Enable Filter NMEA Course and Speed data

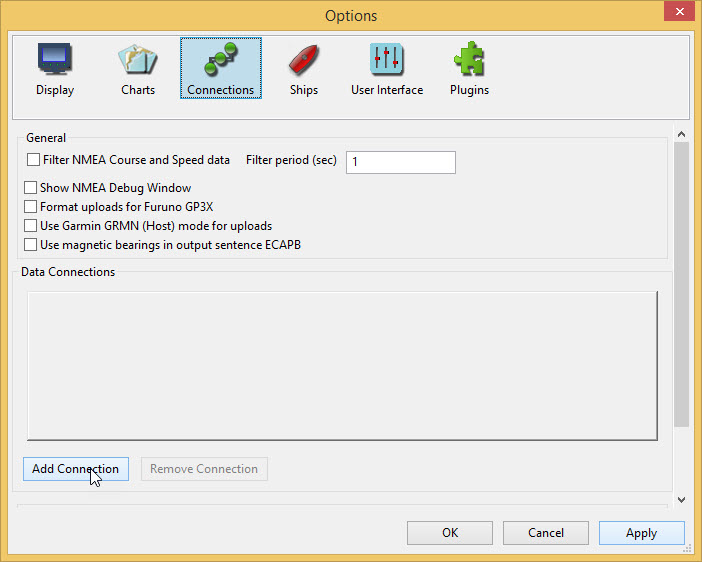point(34,160)
